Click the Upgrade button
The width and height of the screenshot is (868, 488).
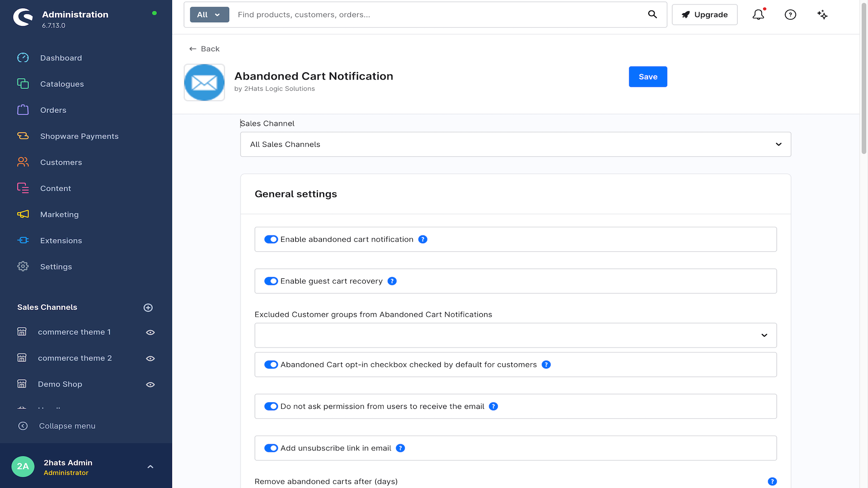pos(704,14)
